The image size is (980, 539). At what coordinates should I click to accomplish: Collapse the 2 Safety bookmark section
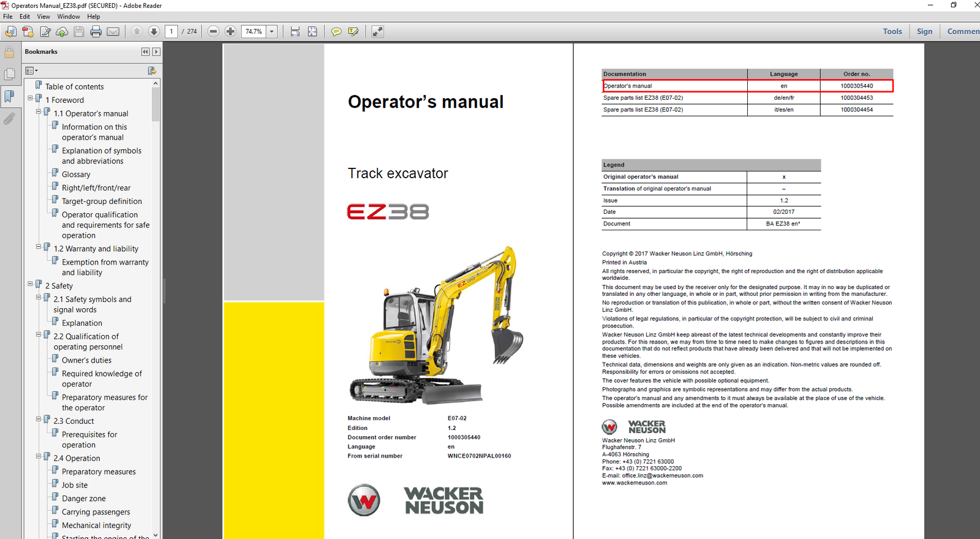click(x=30, y=284)
